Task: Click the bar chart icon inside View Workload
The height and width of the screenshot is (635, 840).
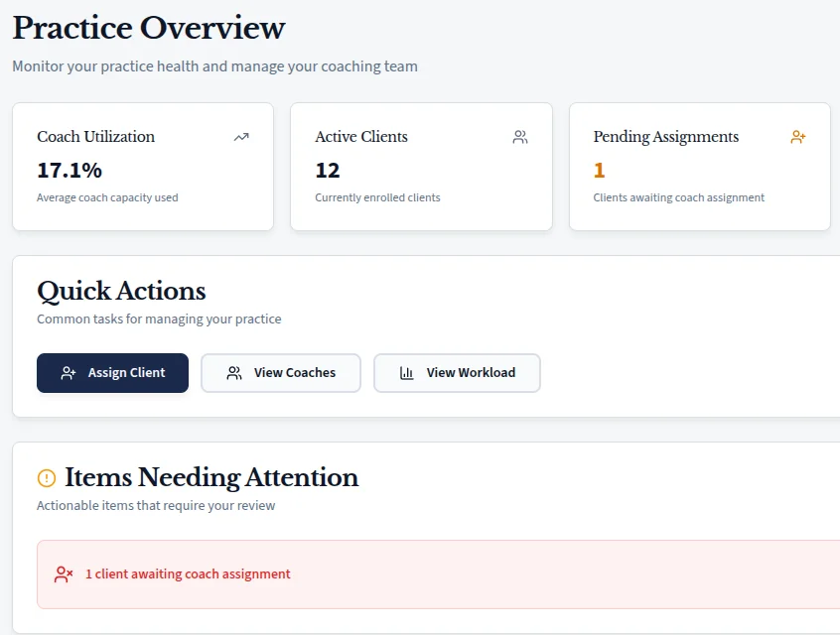Action: (407, 373)
